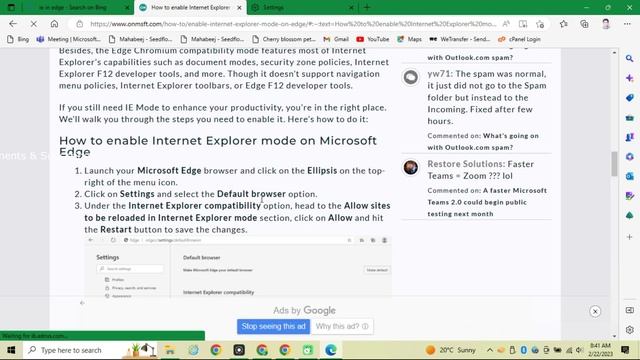The height and width of the screenshot is (360, 640).
Task: Open the WeTransfer bookmark
Action: pos(460,39)
